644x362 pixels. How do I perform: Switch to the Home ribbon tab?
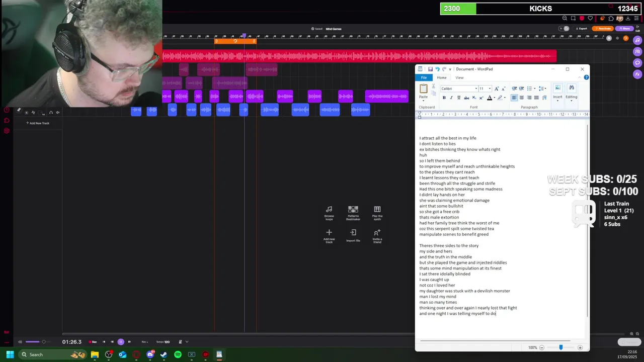pos(442,77)
